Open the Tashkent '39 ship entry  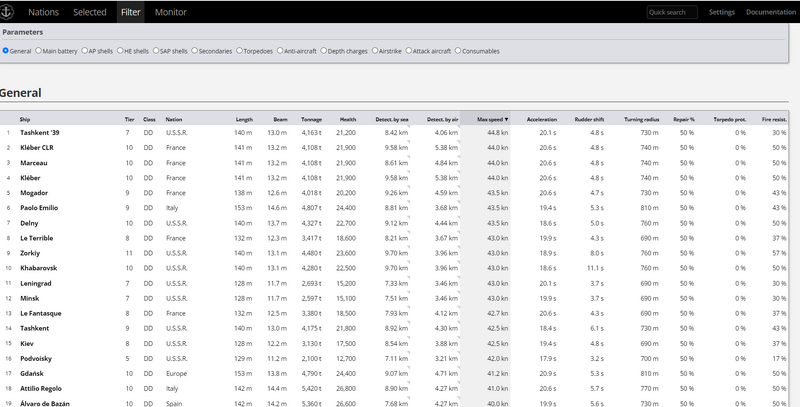tap(40, 133)
